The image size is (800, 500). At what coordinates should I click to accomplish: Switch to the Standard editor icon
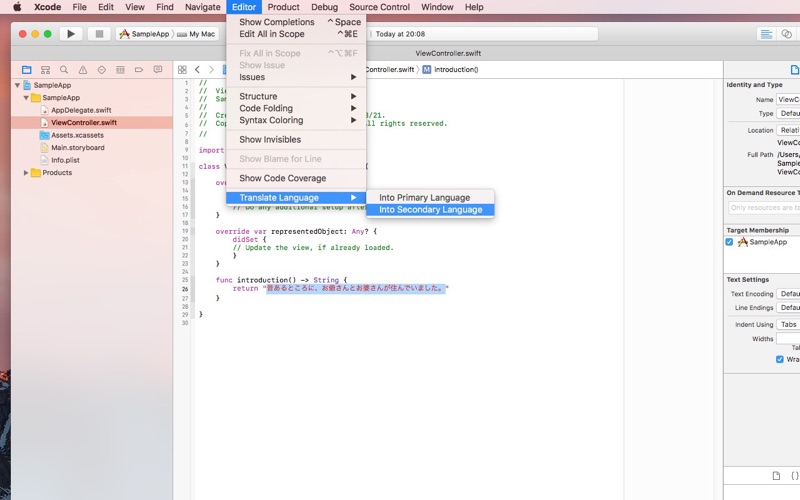click(766, 34)
